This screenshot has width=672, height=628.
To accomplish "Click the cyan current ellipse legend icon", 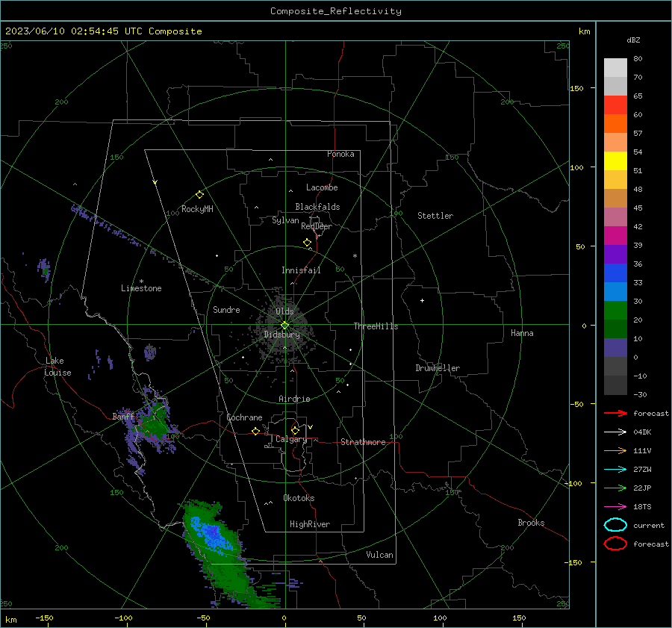I will pyautogui.click(x=615, y=525).
